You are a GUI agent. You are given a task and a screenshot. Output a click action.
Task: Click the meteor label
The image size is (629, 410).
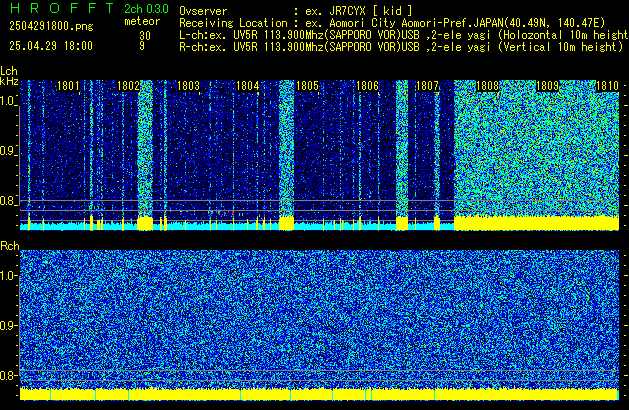coord(142,21)
